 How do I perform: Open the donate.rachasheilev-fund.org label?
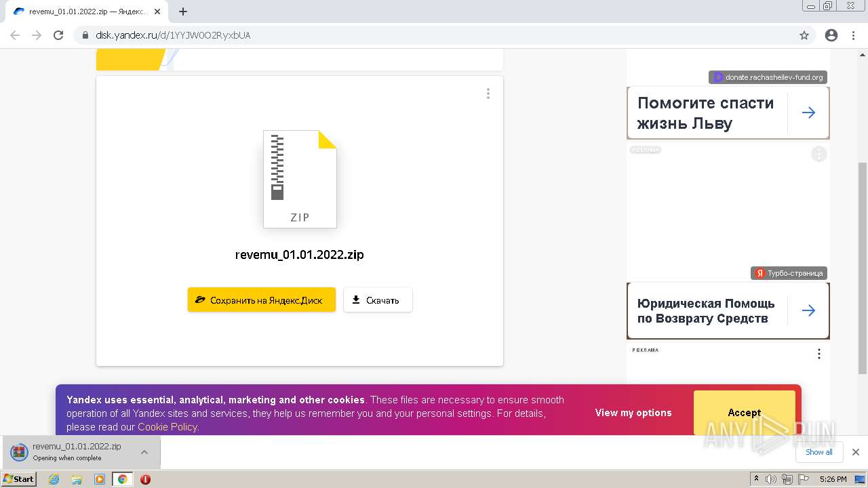[768, 77]
